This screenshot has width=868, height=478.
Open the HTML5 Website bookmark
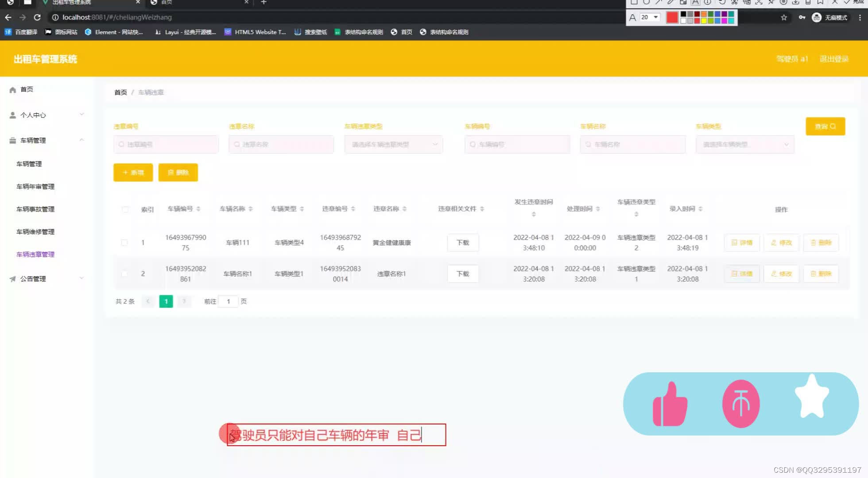click(x=255, y=32)
